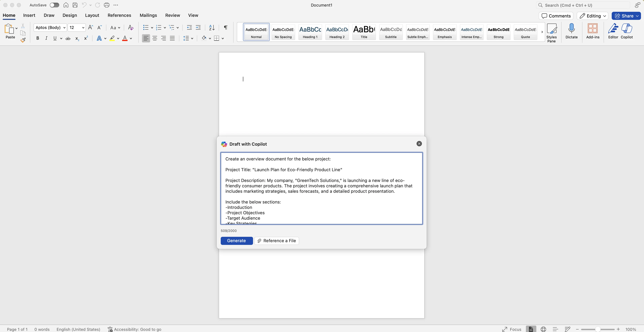Click the Generate button

click(x=236, y=241)
